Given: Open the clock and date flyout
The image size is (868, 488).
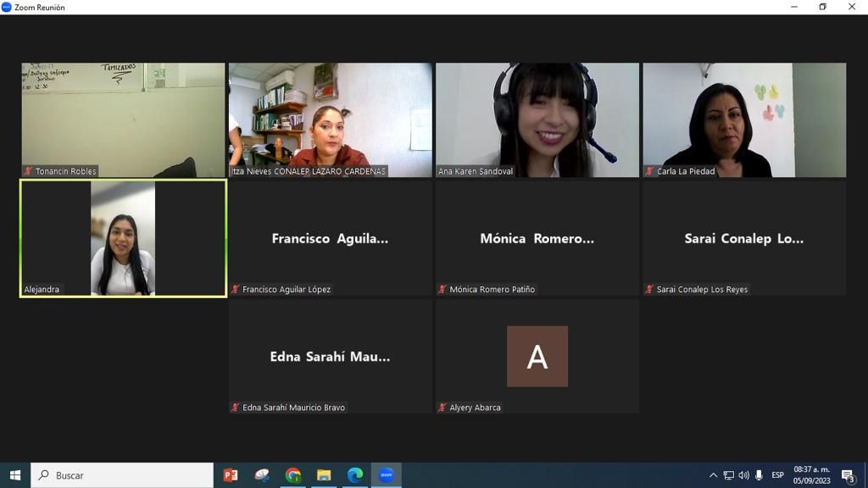Looking at the screenshot, I should pyautogui.click(x=811, y=475).
